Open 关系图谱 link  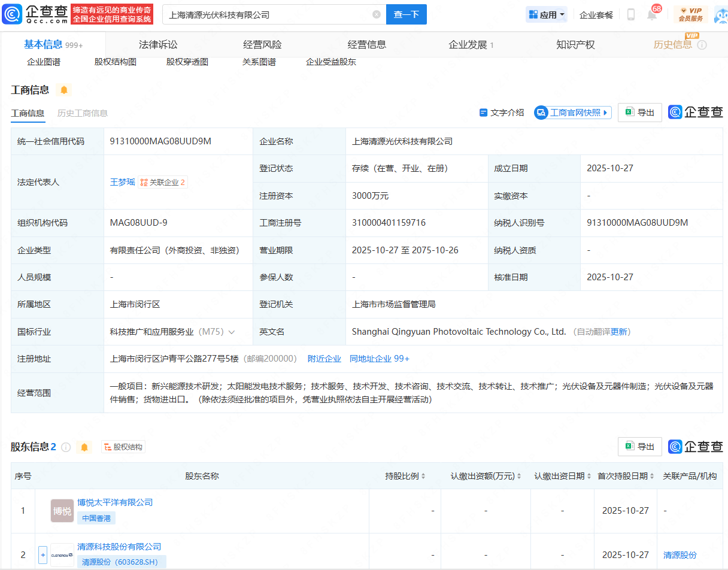[259, 62]
